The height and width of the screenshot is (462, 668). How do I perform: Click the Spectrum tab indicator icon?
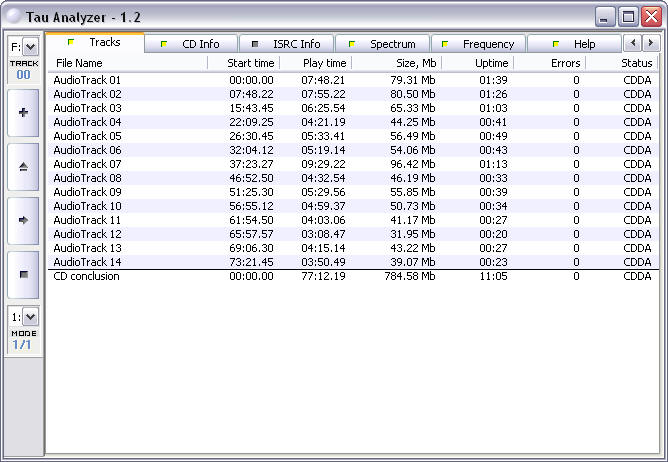[352, 44]
